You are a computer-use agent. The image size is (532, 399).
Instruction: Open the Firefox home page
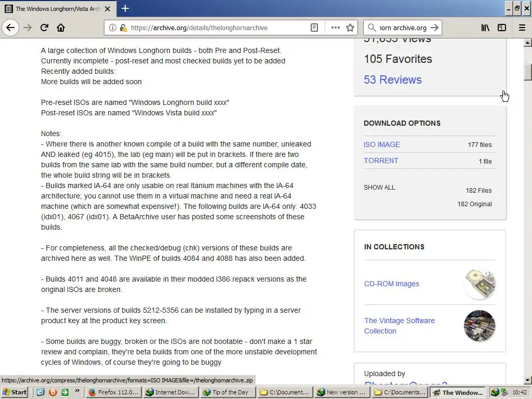(61, 28)
